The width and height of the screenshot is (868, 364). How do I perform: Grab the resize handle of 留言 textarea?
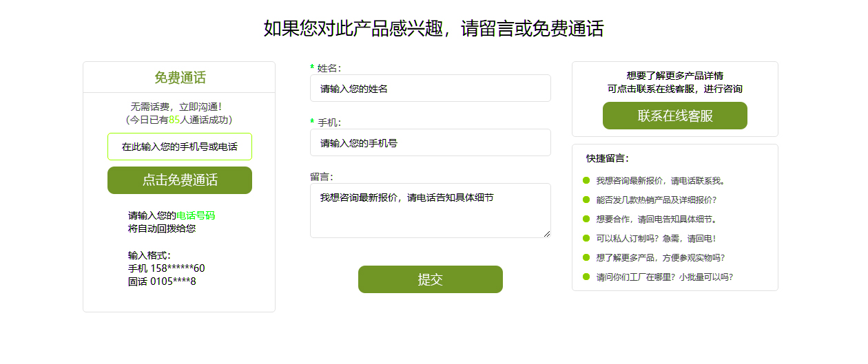pyautogui.click(x=547, y=234)
